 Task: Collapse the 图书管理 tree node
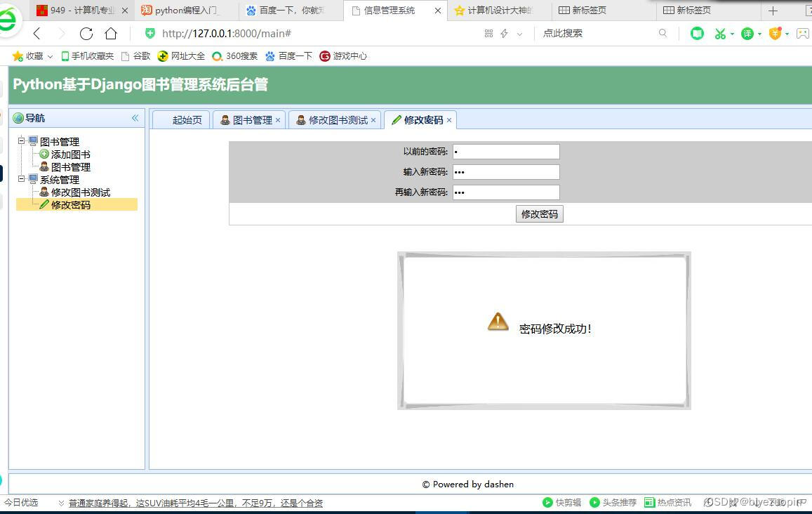click(20, 140)
